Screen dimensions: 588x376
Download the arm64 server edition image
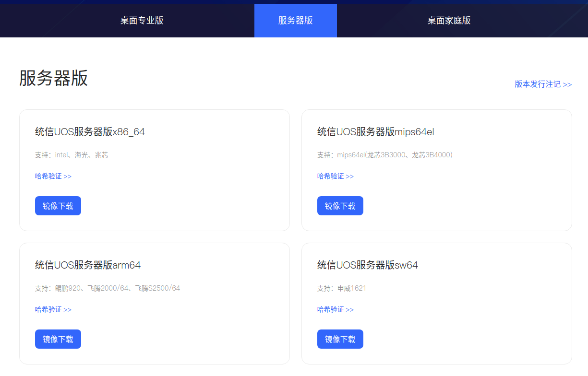pyautogui.click(x=58, y=339)
